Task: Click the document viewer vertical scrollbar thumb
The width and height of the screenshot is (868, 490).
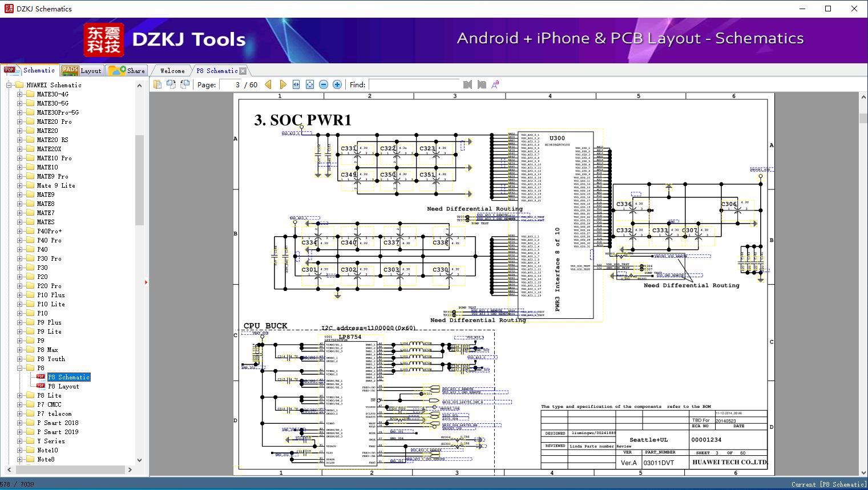Action: (x=863, y=118)
